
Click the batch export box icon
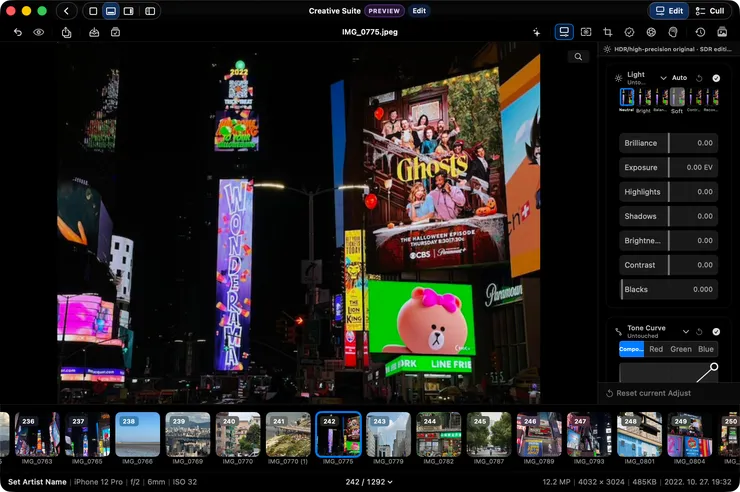point(115,32)
